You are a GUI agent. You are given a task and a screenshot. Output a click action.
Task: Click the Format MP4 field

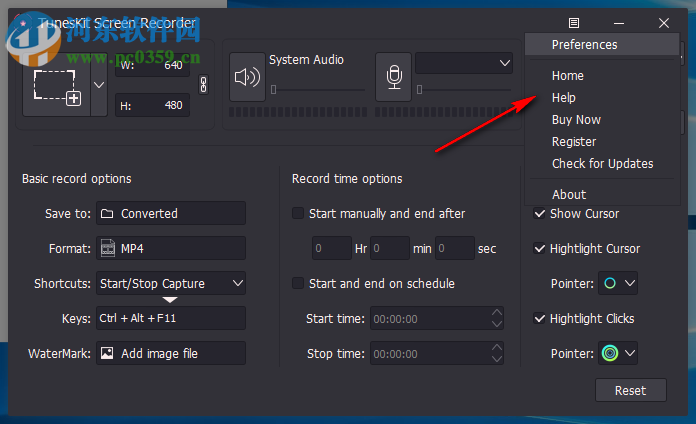click(x=171, y=248)
